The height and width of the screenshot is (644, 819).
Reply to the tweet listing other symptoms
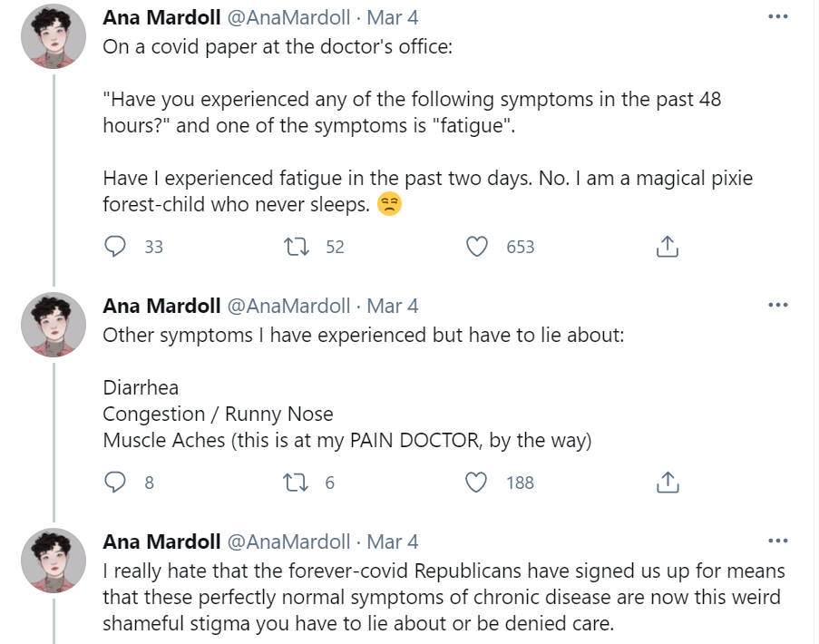point(115,483)
